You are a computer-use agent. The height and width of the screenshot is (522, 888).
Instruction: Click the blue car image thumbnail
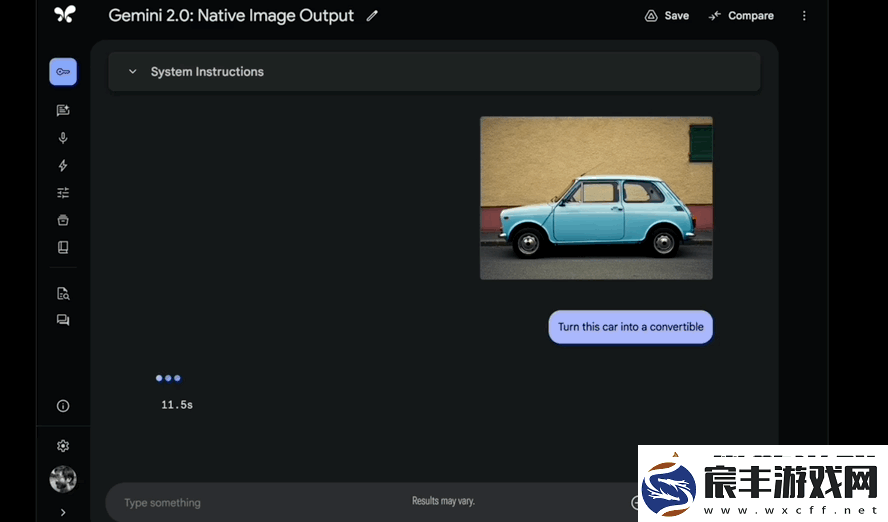596,198
